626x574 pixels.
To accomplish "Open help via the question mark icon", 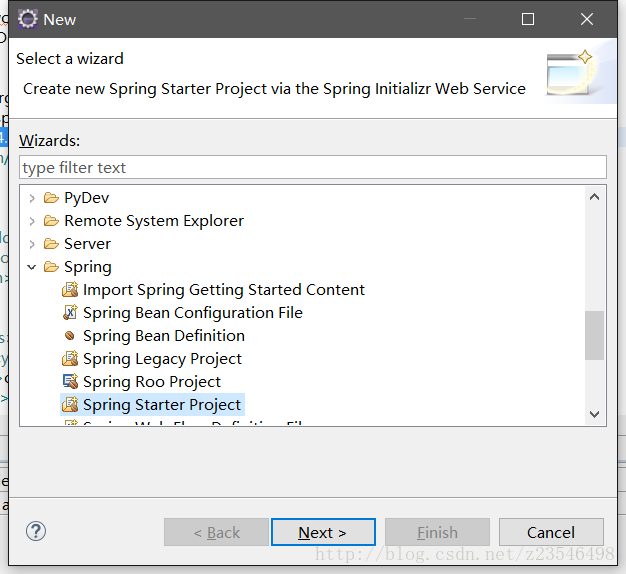I will (x=36, y=531).
